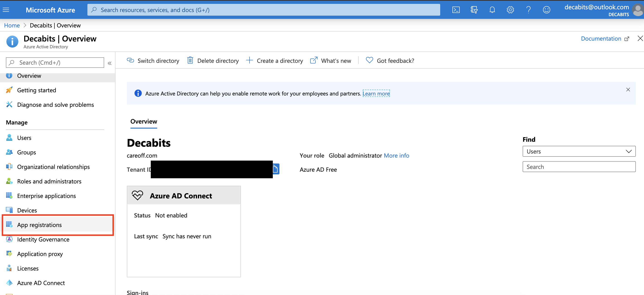Dismiss the remote work info banner

coord(628,90)
